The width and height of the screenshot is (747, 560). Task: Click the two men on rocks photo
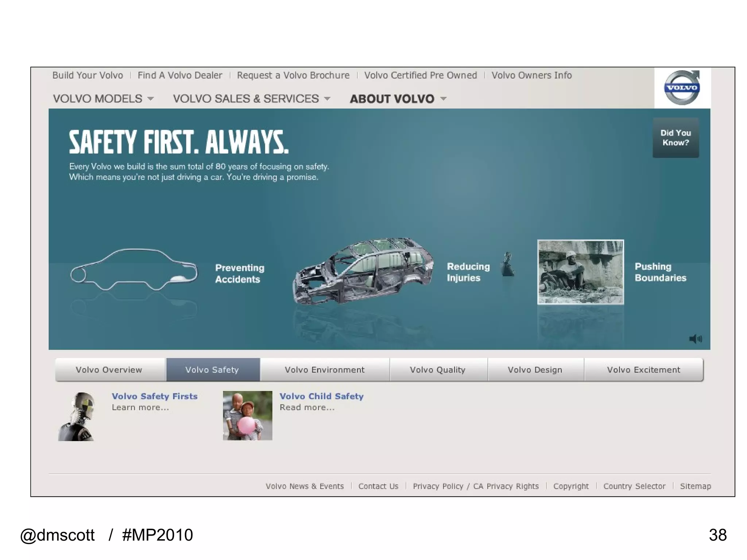[x=580, y=272]
